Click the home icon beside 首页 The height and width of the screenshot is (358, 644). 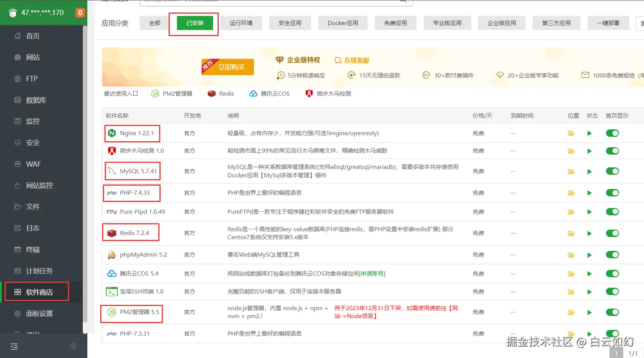pos(17,36)
